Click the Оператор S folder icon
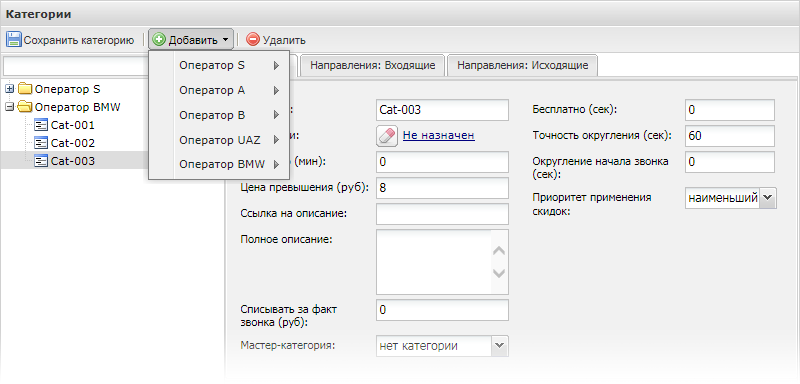The height and width of the screenshot is (384, 800). 25,89
